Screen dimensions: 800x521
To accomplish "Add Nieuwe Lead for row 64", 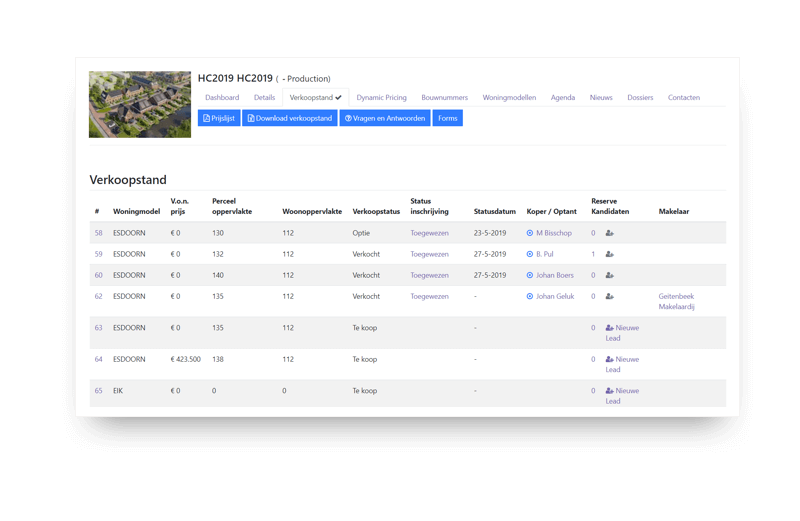I will [622, 365].
